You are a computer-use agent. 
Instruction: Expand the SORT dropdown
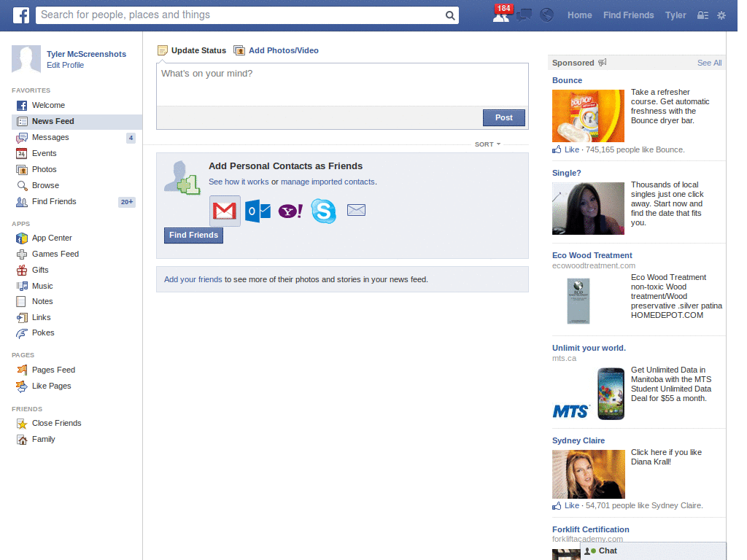(487, 144)
